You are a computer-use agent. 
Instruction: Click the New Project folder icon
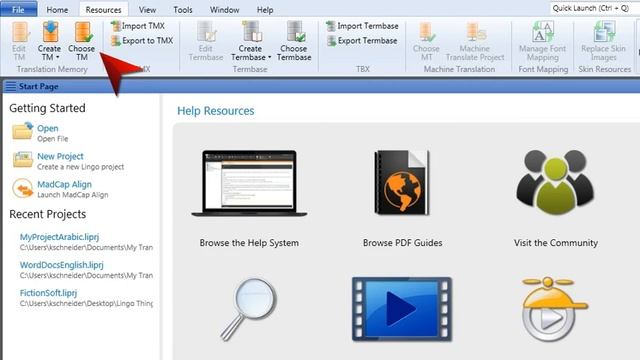pyautogui.click(x=22, y=159)
